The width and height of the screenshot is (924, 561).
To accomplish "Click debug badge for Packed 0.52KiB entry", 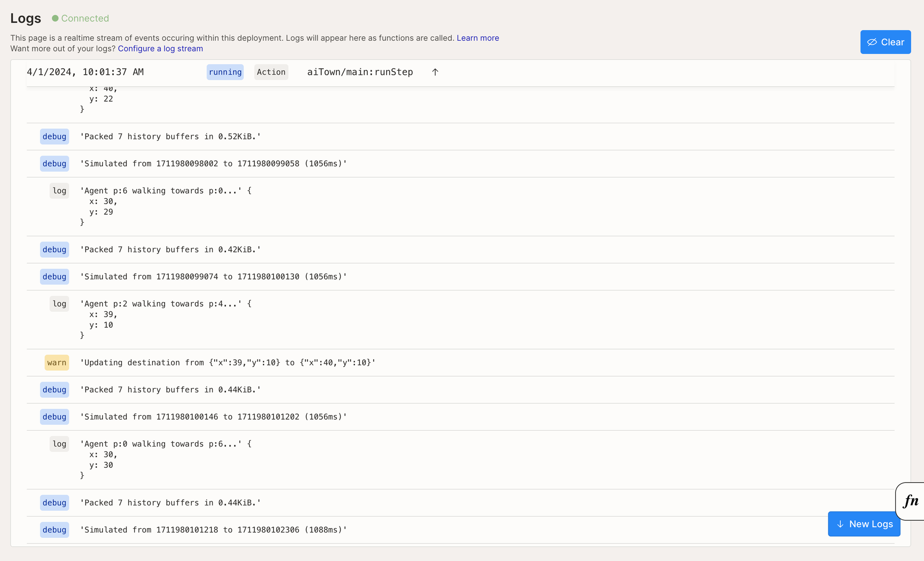I will click(55, 137).
